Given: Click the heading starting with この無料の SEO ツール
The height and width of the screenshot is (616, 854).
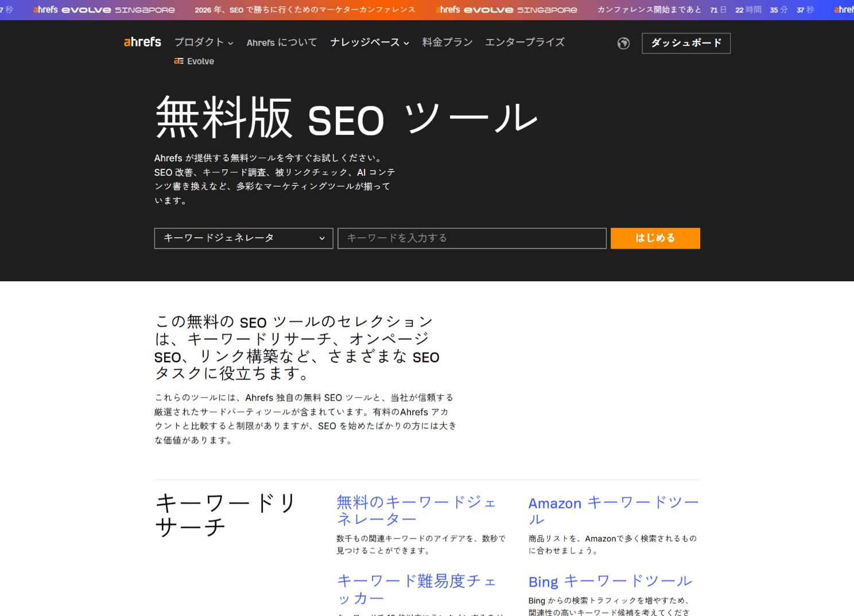Looking at the screenshot, I should point(297,348).
